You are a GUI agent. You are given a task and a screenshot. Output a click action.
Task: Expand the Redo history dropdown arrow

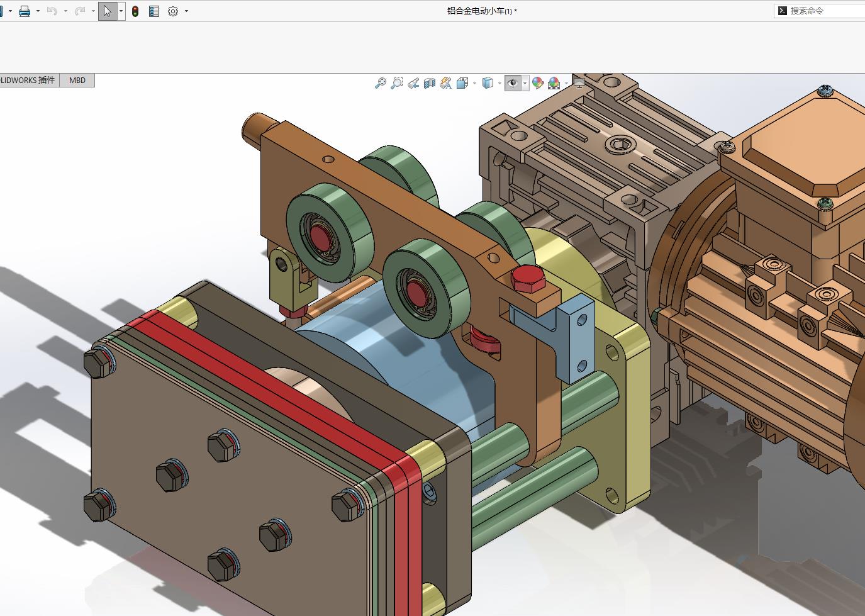[93, 11]
